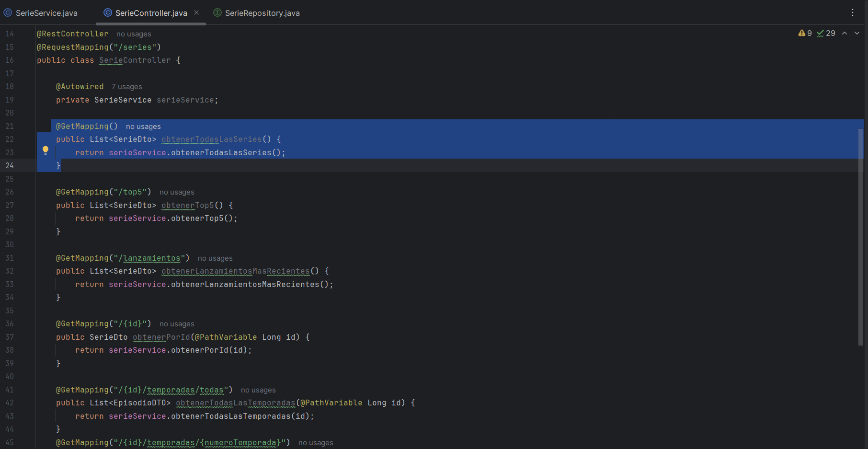Click obtenerLanzamientosMasRecientes method declaration
The image size is (868, 449).
click(236, 271)
